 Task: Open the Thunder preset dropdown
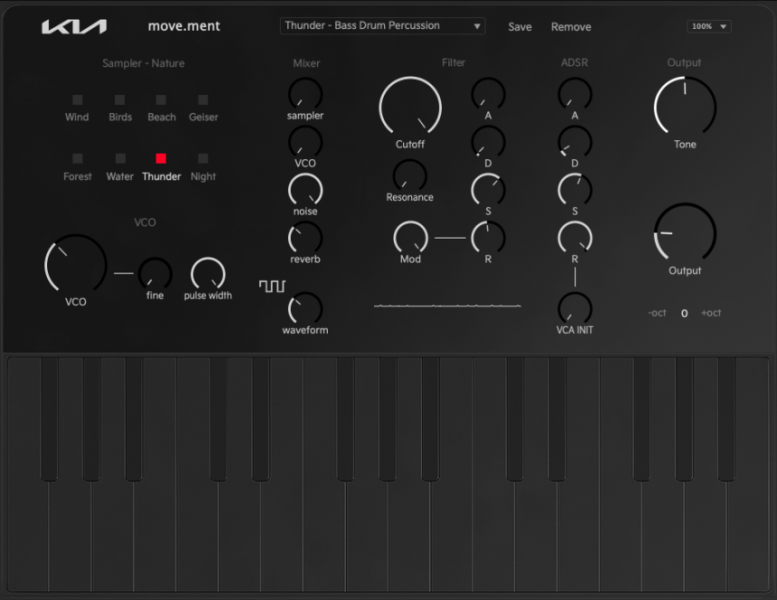383,26
